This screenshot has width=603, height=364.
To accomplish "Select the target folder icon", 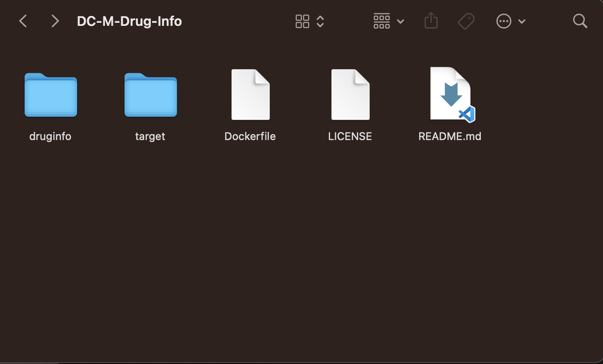I will tap(151, 95).
